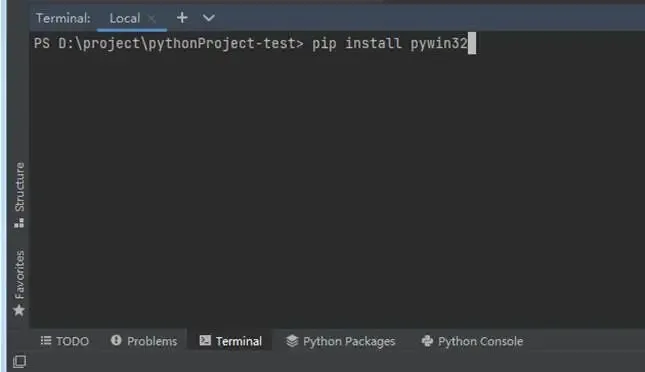Click the Python Packages stack icon
Viewport: 645px width, 372px height.
pyautogui.click(x=292, y=341)
